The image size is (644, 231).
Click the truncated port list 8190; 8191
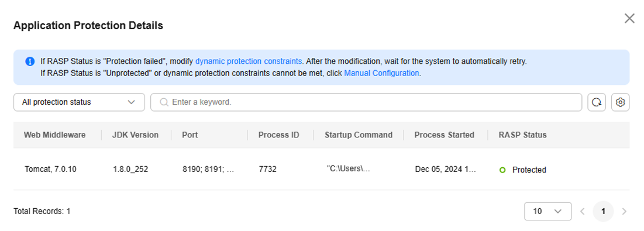pyautogui.click(x=208, y=170)
